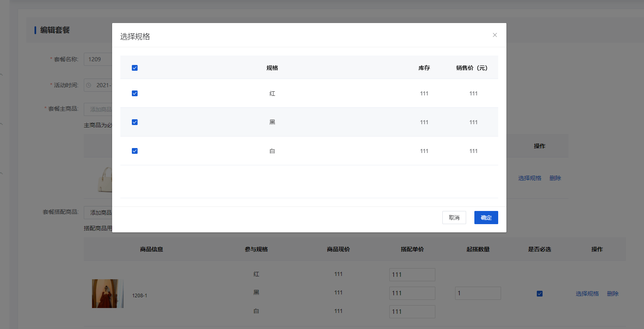
Task: Click the clock icon in the 活动时间 field
Action: point(89,85)
